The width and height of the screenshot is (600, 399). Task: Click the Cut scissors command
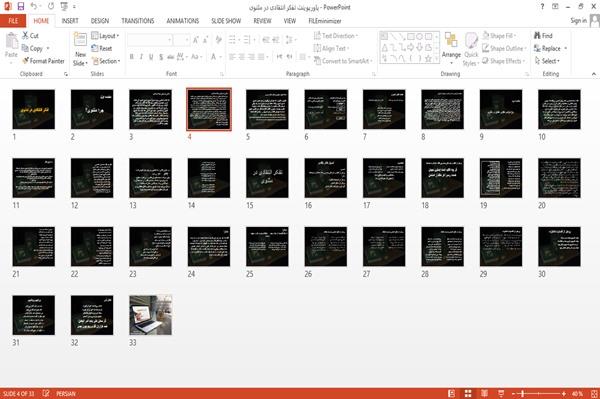pyautogui.click(x=30, y=36)
